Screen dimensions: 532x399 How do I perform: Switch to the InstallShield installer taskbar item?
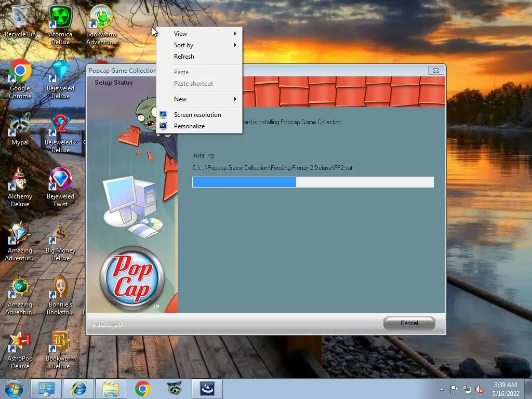pyautogui.click(x=207, y=389)
